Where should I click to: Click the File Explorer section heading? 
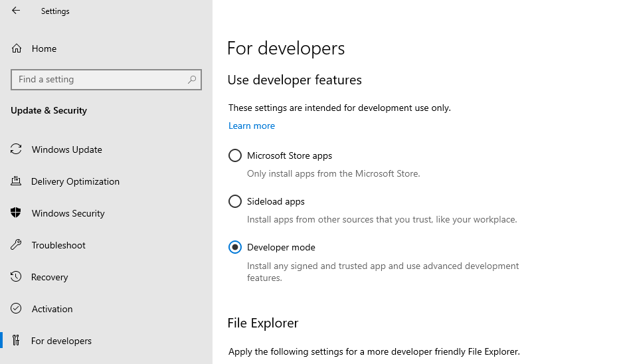(263, 323)
